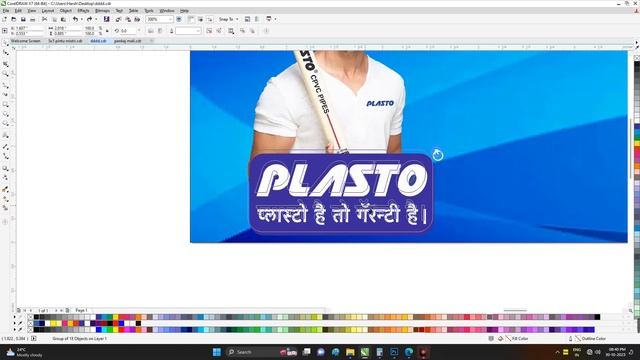Select the Freehand tool in the toolbox
The height and width of the screenshot is (360, 640).
(6, 85)
